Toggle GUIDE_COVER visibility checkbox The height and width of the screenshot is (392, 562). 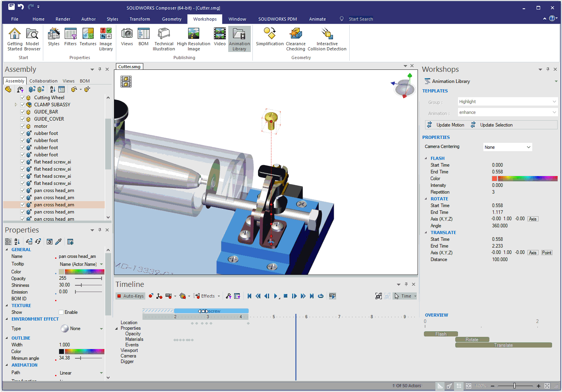(23, 119)
